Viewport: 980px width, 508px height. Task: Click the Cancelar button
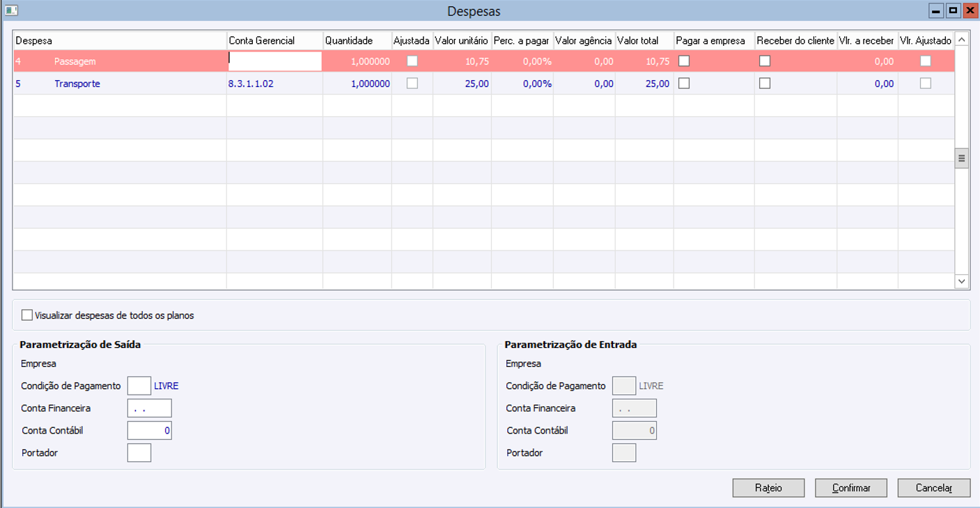coord(933,488)
